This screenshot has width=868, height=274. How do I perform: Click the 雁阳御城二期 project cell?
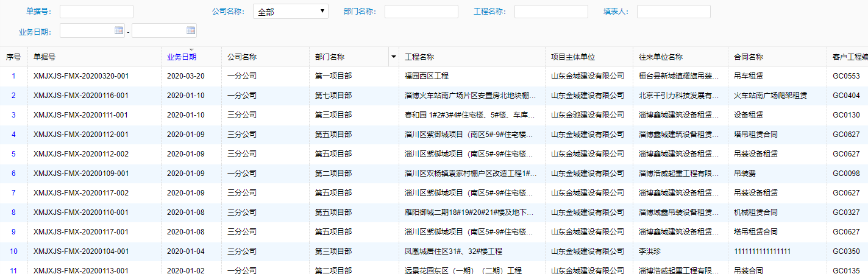click(x=471, y=213)
